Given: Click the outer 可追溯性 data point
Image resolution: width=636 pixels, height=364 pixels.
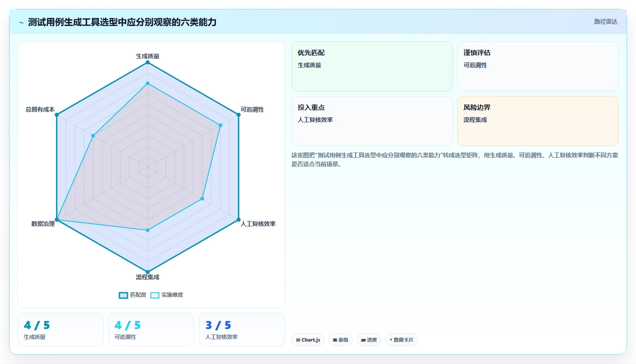Looking at the screenshot, I should click(x=238, y=115).
